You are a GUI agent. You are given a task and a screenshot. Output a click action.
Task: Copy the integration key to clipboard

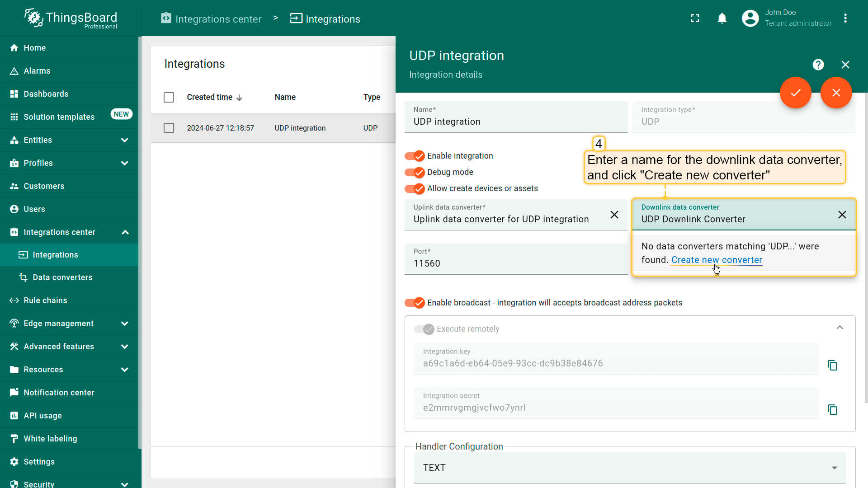coord(832,365)
